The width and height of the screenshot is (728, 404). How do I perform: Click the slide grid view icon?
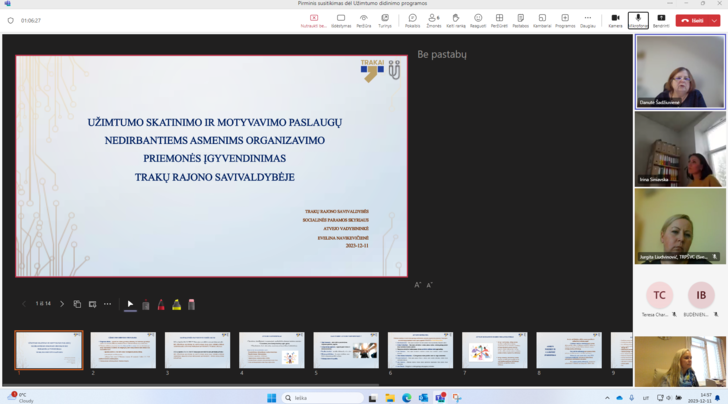tap(77, 304)
